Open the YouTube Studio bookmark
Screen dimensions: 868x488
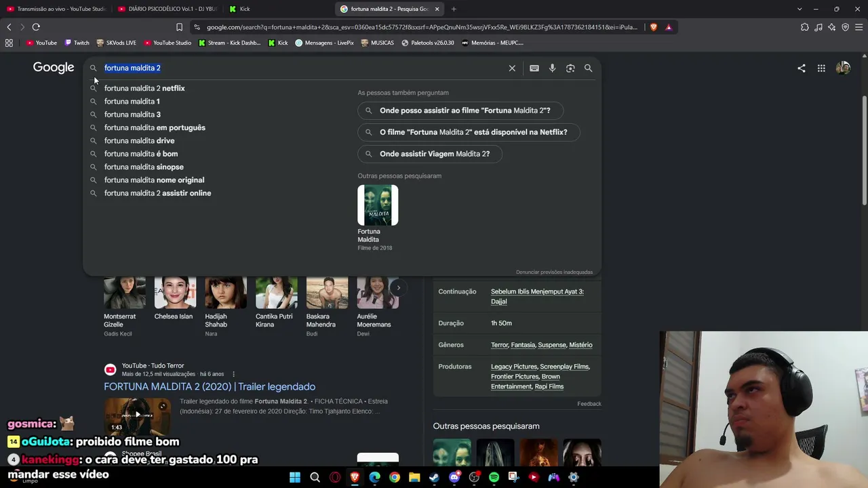tap(167, 43)
